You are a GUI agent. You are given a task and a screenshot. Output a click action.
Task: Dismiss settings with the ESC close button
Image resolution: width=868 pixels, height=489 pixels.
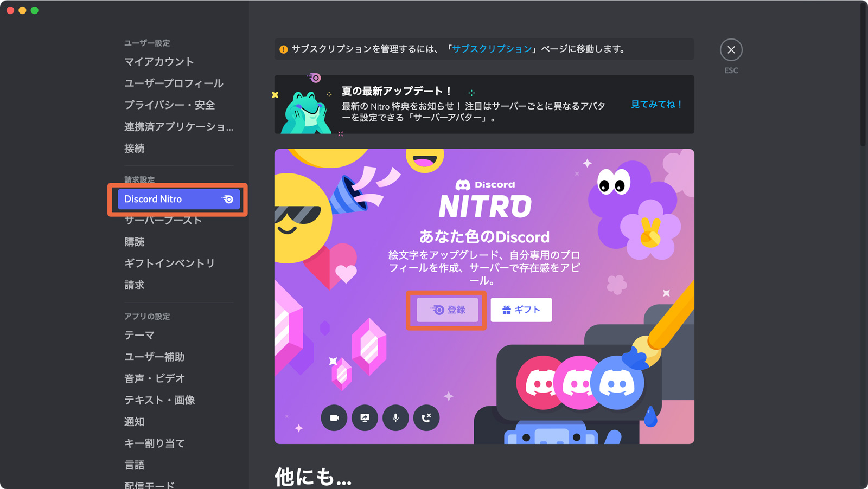731,49
